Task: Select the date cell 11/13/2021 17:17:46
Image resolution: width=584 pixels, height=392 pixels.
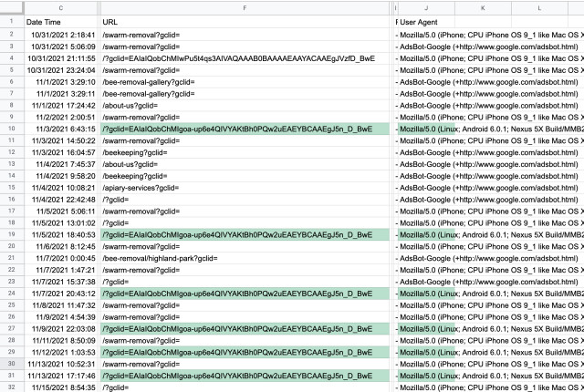Action: (61, 376)
